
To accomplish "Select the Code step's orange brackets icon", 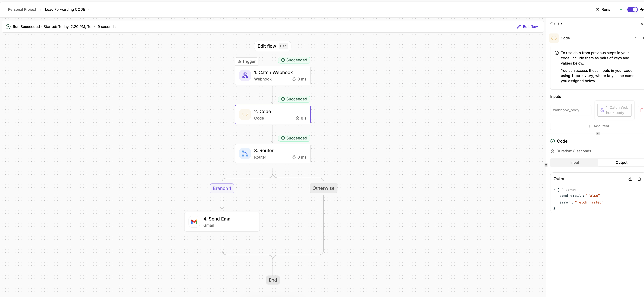I will (245, 114).
